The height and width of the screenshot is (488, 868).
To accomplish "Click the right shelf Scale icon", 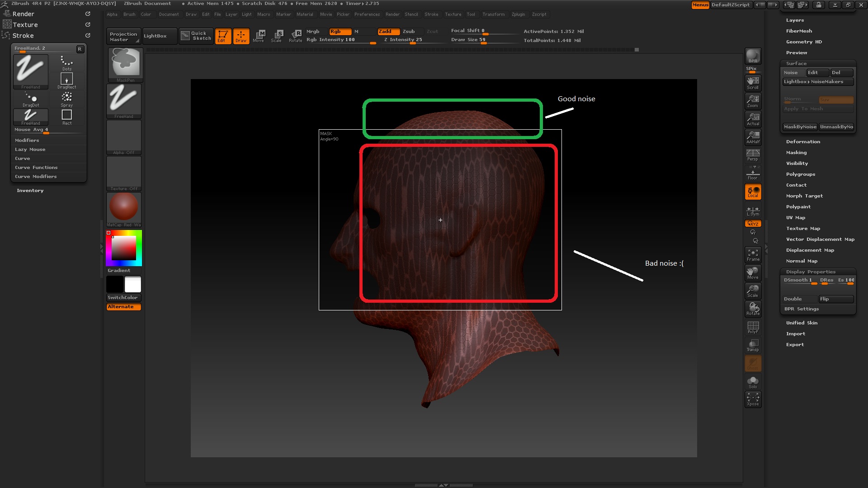I will click(753, 291).
